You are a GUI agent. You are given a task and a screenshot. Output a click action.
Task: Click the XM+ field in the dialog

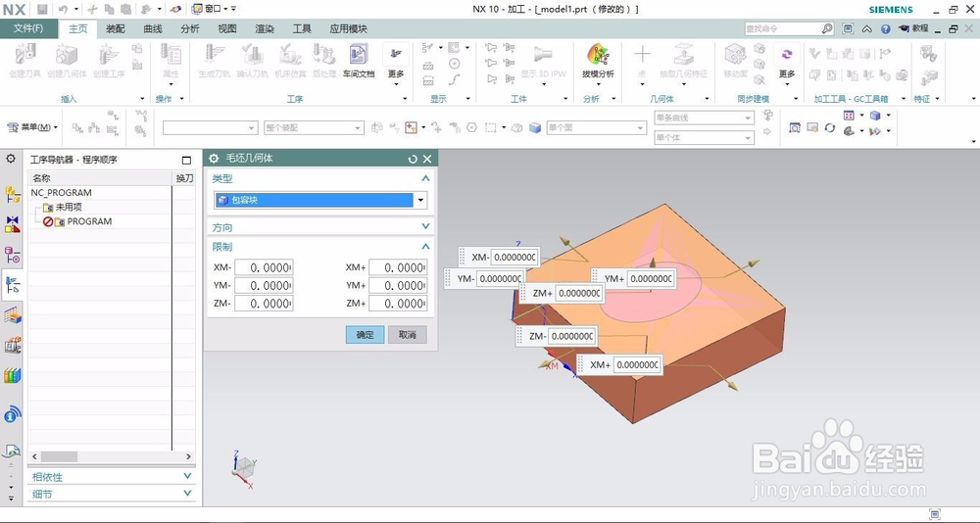click(398, 267)
